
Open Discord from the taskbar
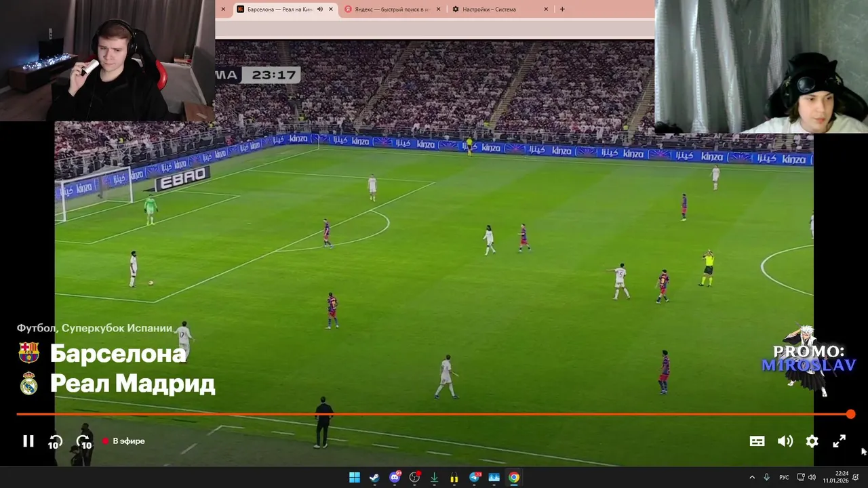[x=395, y=477]
